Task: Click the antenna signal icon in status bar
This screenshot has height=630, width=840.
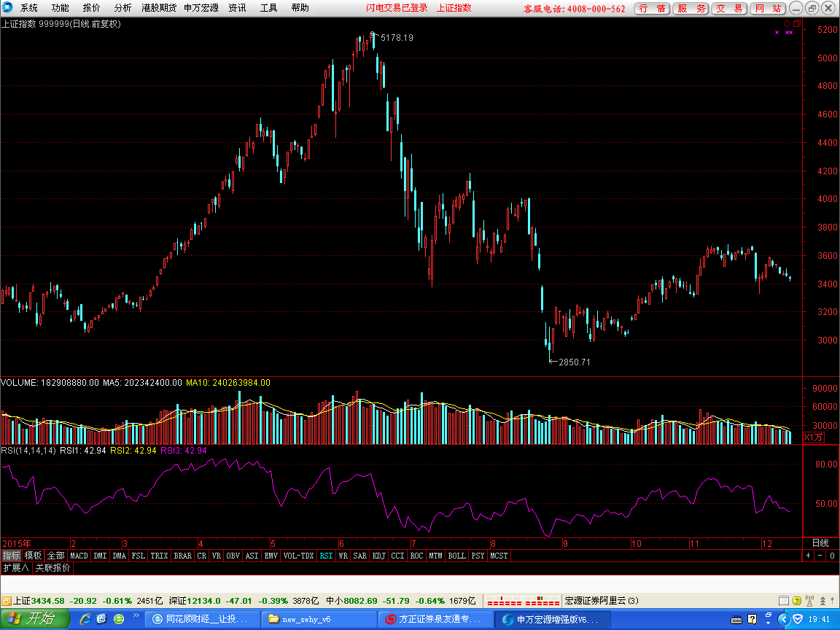Action: point(809,601)
